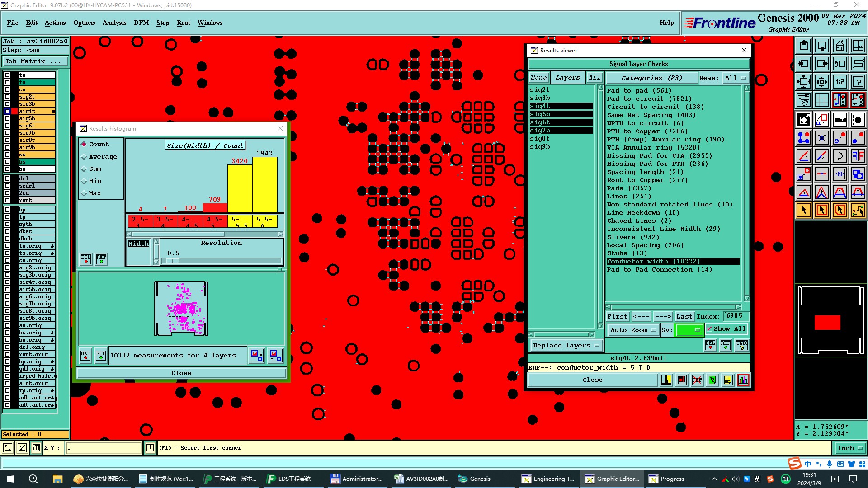868x488 pixels.
Task: Open the Replace layers dropdown
Action: pyautogui.click(x=566, y=345)
